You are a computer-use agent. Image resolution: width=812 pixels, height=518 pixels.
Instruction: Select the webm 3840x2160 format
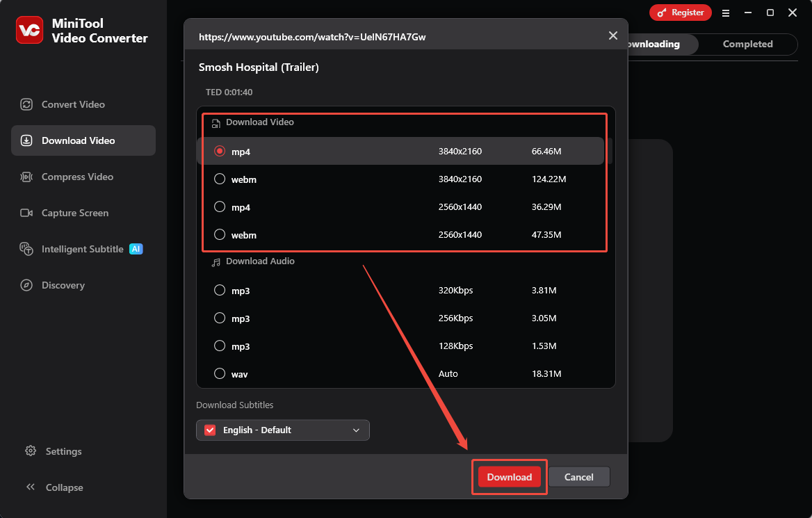click(220, 179)
